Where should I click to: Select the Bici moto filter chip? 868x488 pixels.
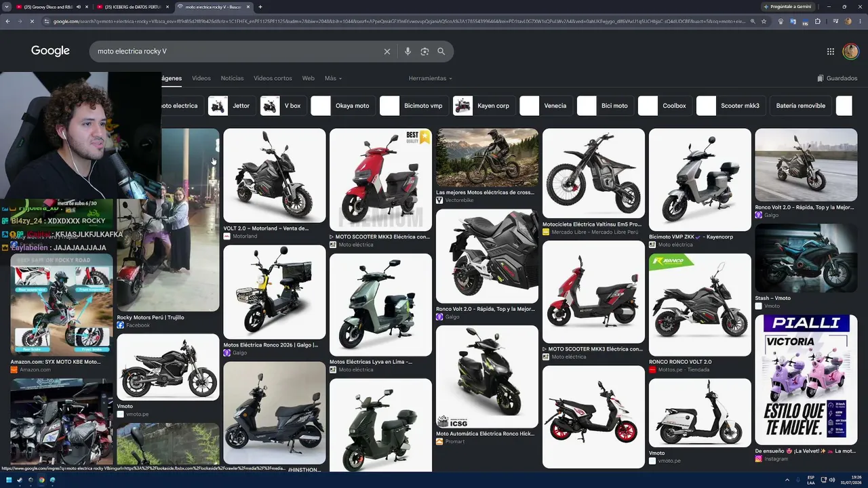(606, 106)
